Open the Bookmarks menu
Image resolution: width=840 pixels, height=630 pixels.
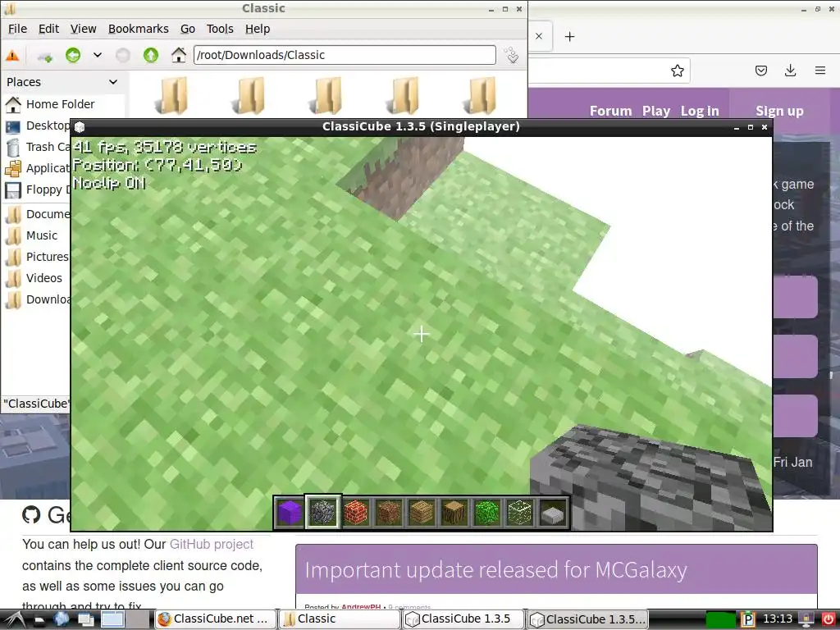[x=138, y=29]
